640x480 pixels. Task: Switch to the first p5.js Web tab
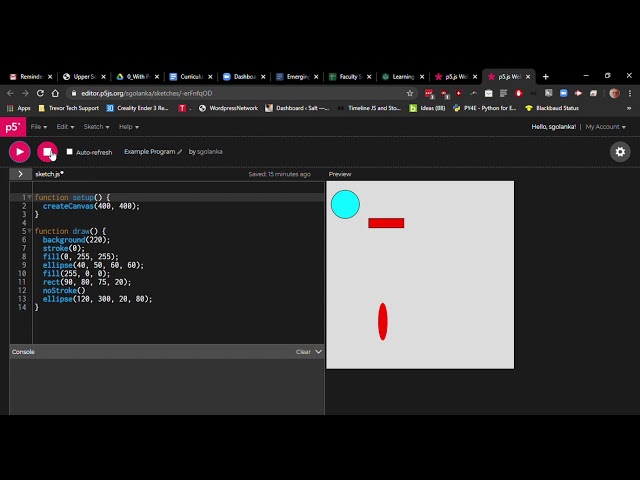coord(456,77)
